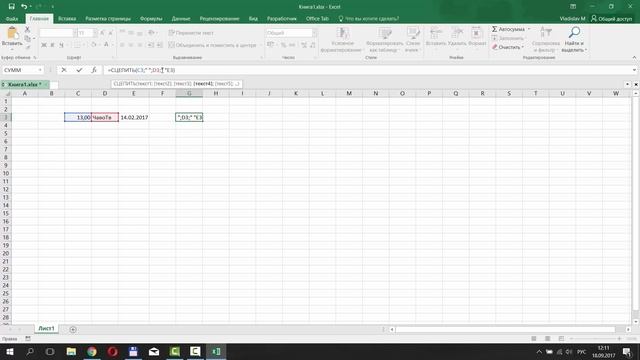This screenshot has height=360, width=640.
Task: Open the Office Tab ribbon tab
Action: coord(317,19)
